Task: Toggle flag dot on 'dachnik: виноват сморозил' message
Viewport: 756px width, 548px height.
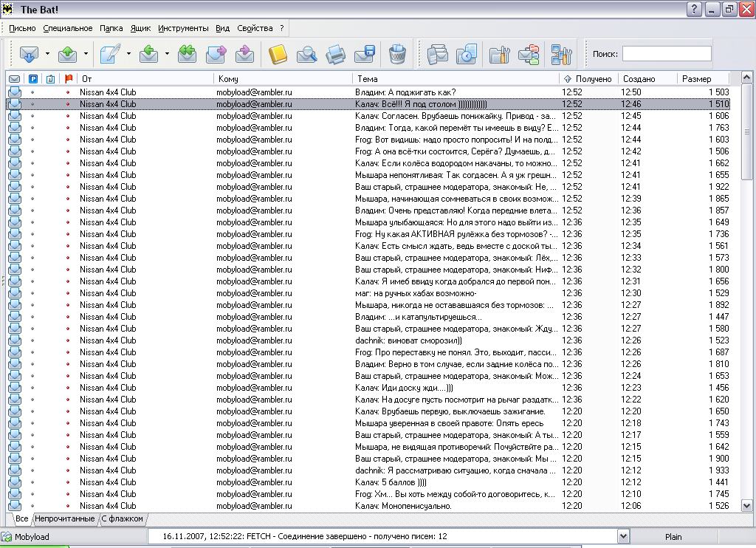Action: pyautogui.click(x=68, y=340)
